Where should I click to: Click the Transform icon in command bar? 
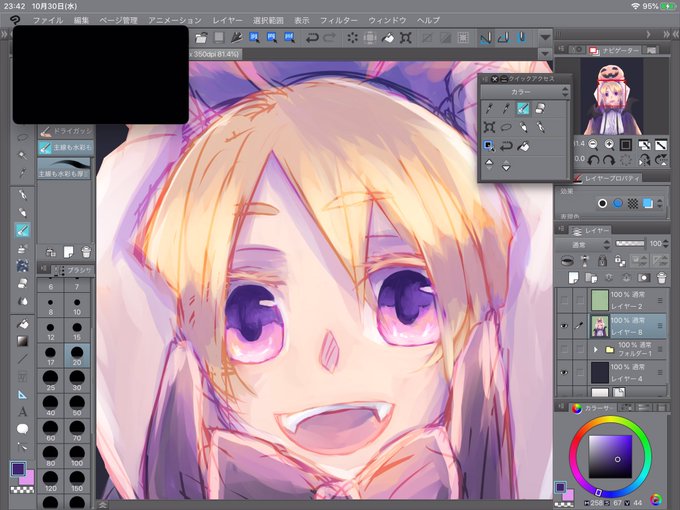[406, 38]
